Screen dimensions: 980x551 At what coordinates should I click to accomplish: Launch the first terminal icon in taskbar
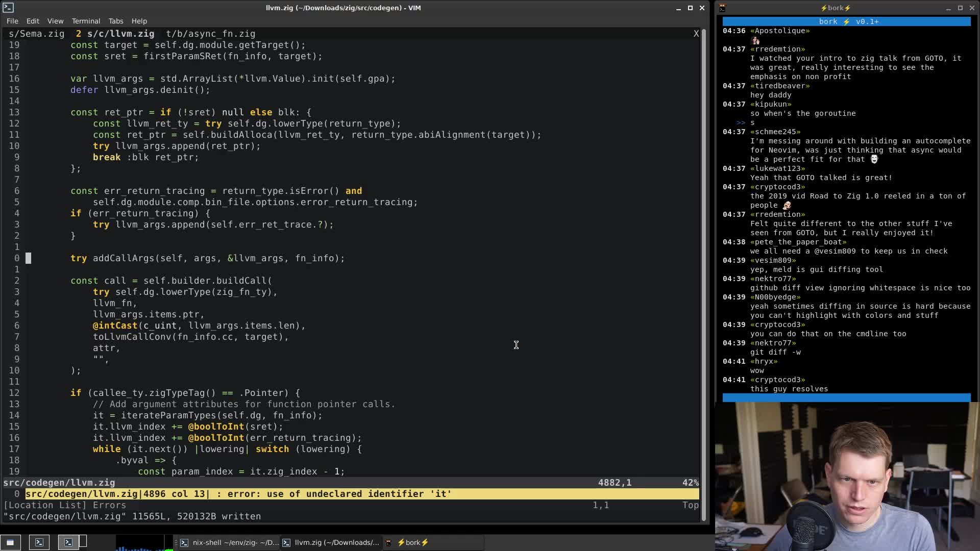(x=39, y=542)
